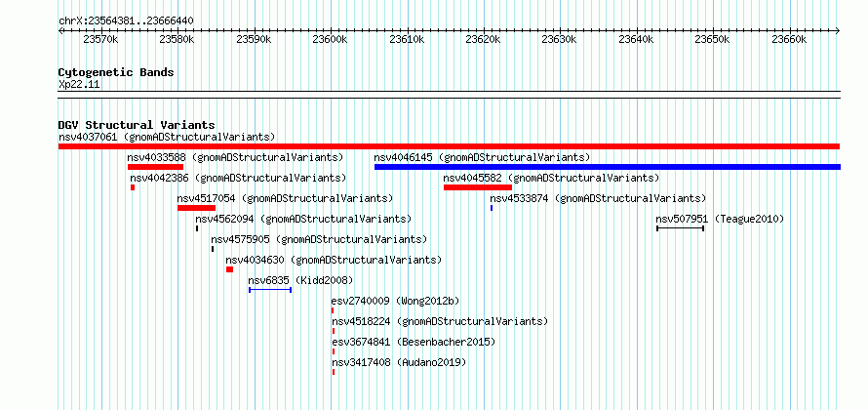Select the long red nsv4037061 bar
The height and width of the screenshot is (410, 868).
449,146
